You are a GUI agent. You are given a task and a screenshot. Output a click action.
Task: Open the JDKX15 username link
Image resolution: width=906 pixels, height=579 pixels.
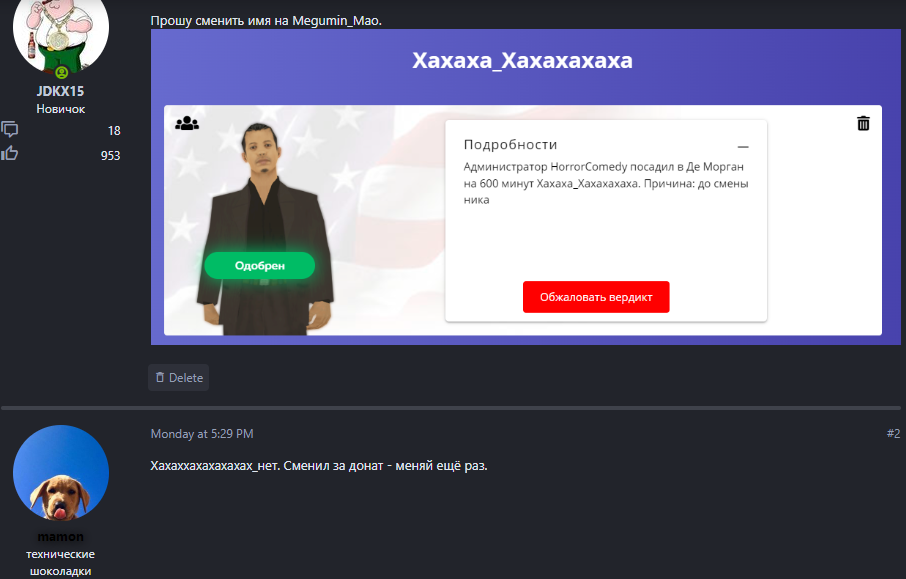click(60, 91)
